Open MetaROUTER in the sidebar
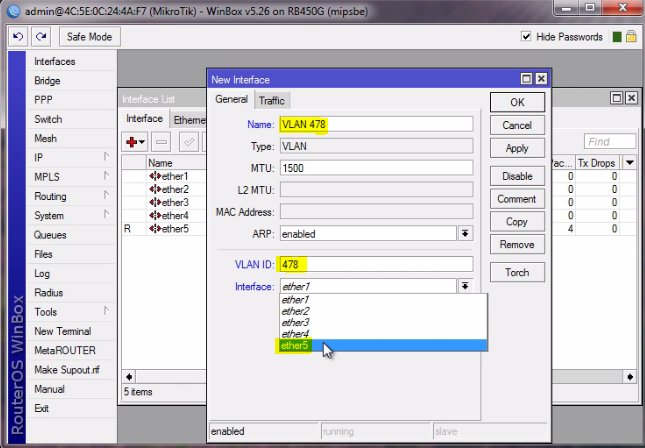 pos(72,351)
